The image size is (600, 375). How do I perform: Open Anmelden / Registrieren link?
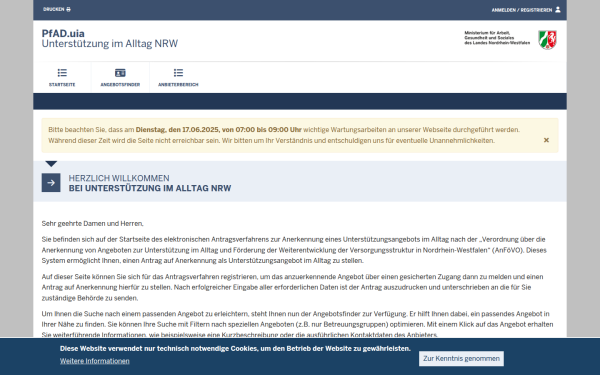click(526, 10)
